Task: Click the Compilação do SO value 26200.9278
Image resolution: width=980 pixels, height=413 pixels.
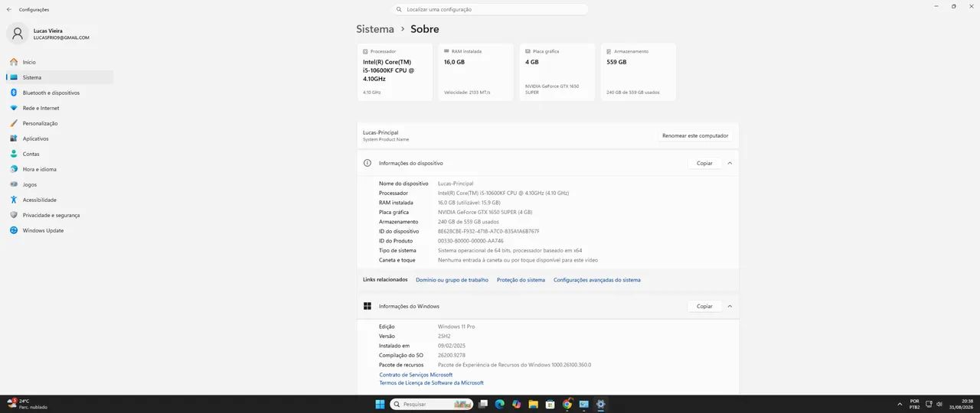Action: pos(452,356)
